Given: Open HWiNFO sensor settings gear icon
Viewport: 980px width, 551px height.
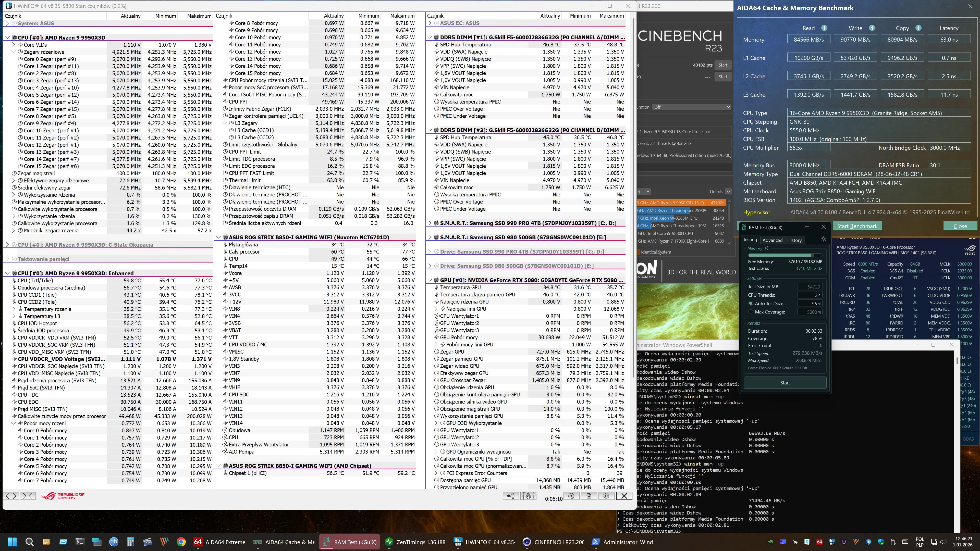Looking at the screenshot, I should (606, 496).
